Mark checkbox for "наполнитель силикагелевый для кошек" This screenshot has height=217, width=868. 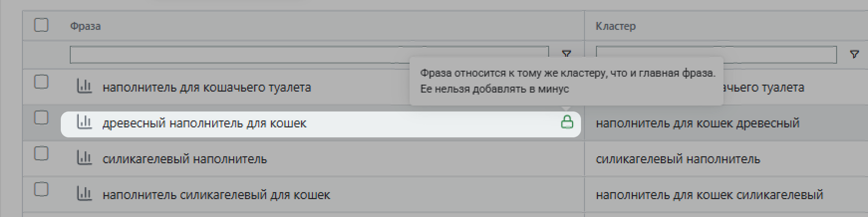(41, 190)
